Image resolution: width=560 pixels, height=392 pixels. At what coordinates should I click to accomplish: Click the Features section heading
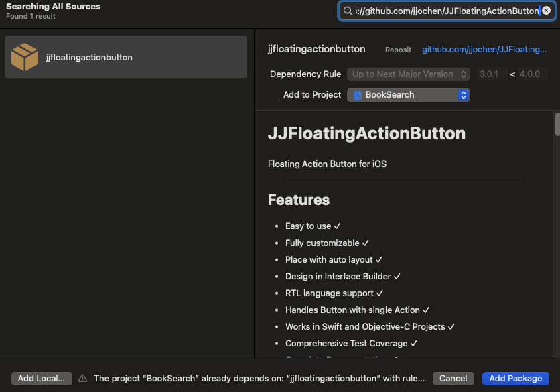[299, 200]
